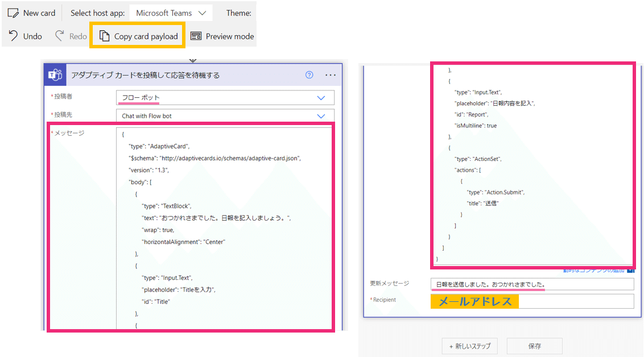
Task: Click the 新しいステップ button
Action: pyautogui.click(x=469, y=346)
